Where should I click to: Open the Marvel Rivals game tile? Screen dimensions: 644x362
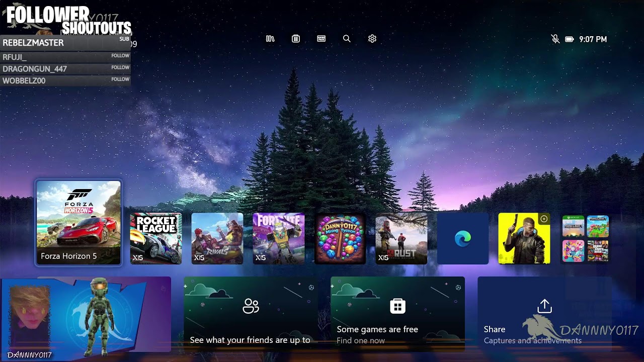(x=217, y=238)
